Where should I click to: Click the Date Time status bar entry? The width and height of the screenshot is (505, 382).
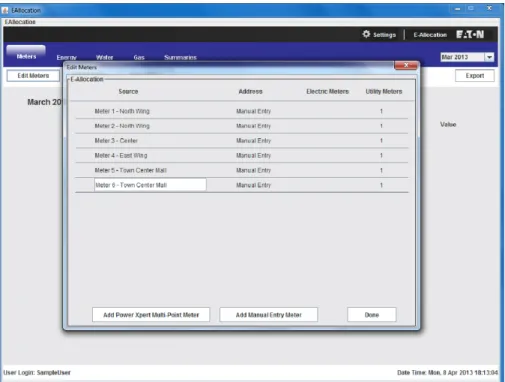pyautogui.click(x=447, y=372)
